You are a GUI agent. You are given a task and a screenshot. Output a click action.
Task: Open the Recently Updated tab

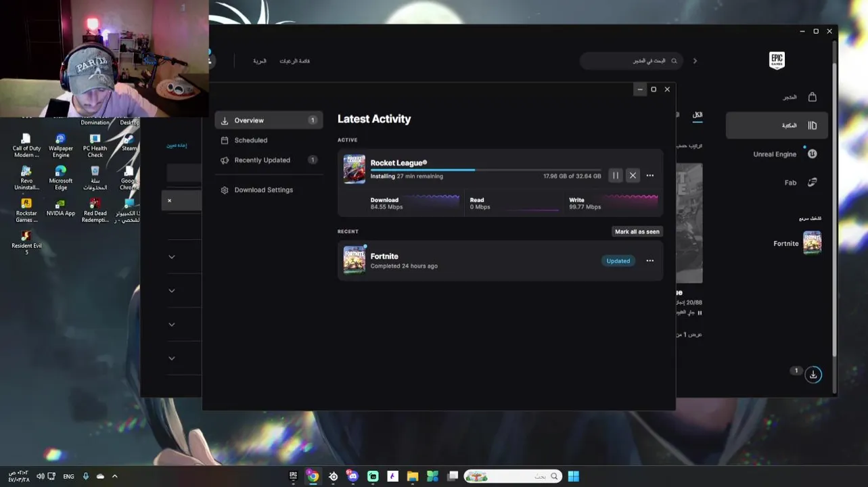269,160
